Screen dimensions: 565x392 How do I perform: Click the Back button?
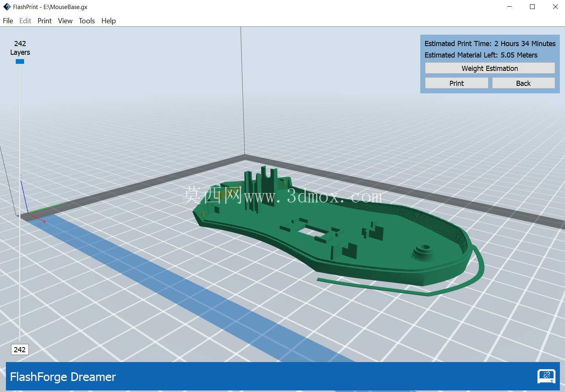[x=523, y=83]
